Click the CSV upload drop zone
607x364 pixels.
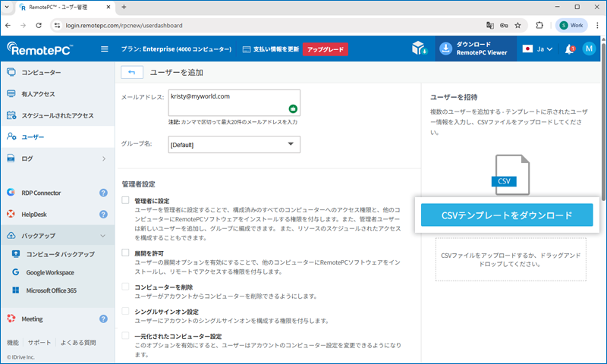(511, 259)
